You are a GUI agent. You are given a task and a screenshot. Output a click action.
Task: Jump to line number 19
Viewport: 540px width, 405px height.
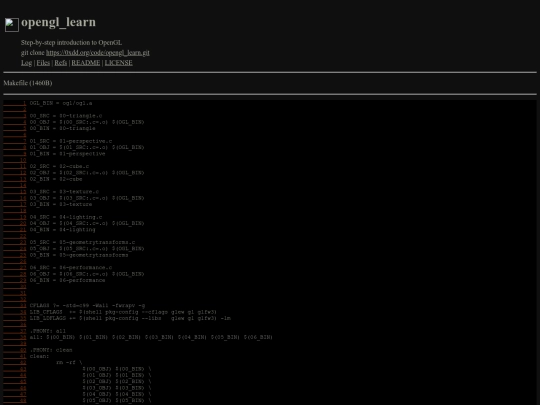(15, 217)
